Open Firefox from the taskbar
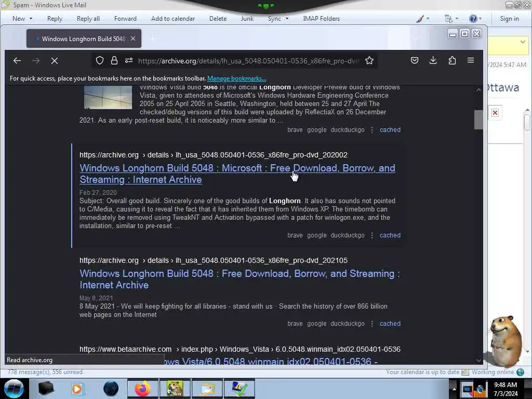This screenshot has height=399, width=532. coord(143,389)
